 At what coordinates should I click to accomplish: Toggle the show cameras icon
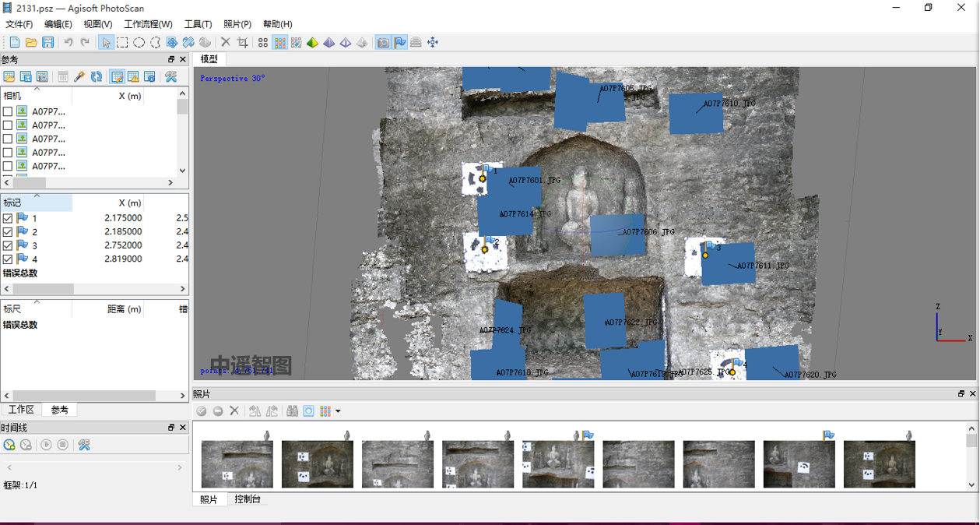point(383,42)
